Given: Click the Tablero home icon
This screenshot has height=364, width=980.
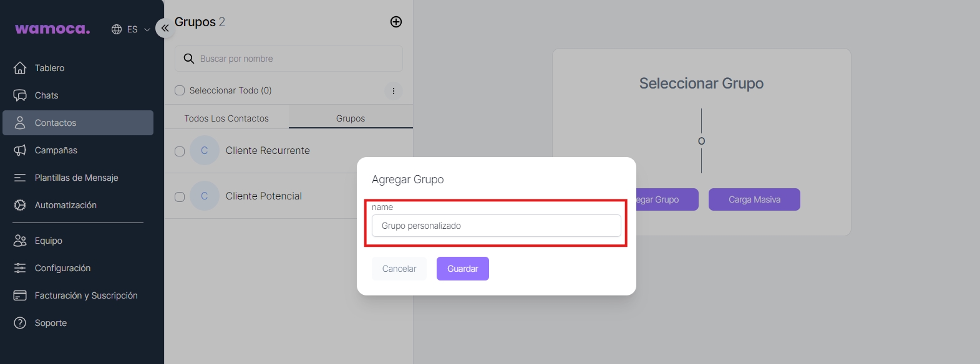Looking at the screenshot, I should coord(20,68).
